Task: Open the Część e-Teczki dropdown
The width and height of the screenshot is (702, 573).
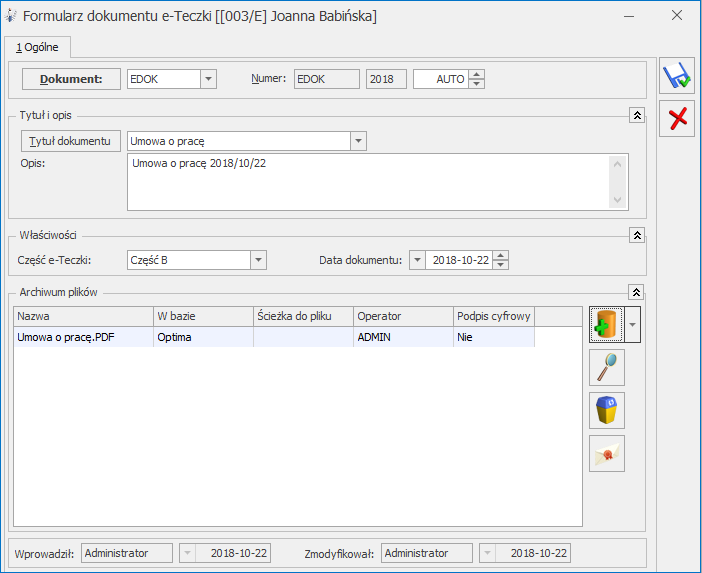Action: (x=258, y=260)
